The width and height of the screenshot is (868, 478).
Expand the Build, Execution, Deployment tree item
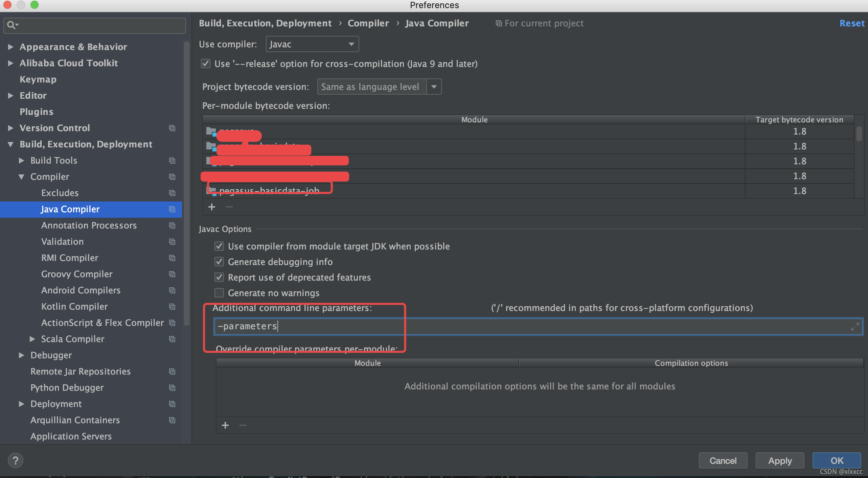coord(13,144)
